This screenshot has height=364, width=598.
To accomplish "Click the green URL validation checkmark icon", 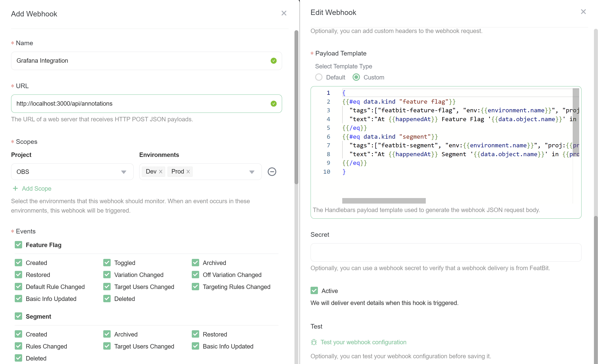I will click(x=274, y=103).
